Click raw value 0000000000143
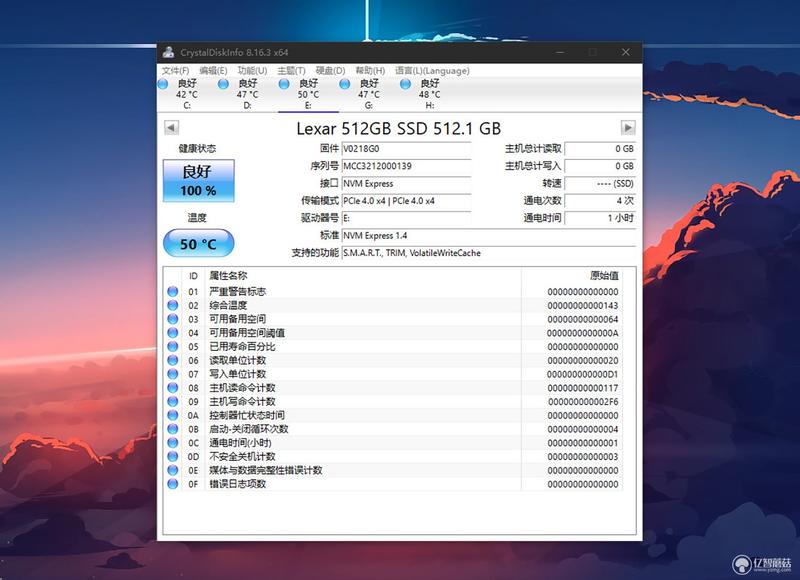The image size is (800, 580). pos(583,306)
